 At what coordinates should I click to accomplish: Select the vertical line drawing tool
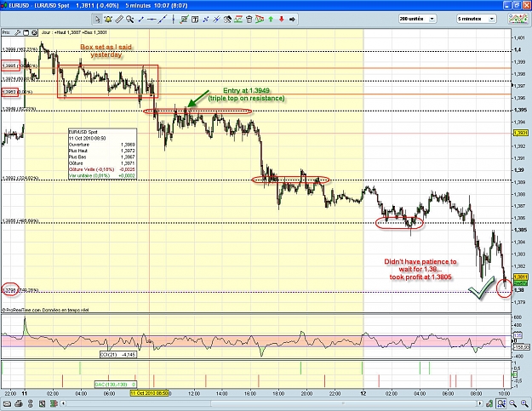(173, 20)
